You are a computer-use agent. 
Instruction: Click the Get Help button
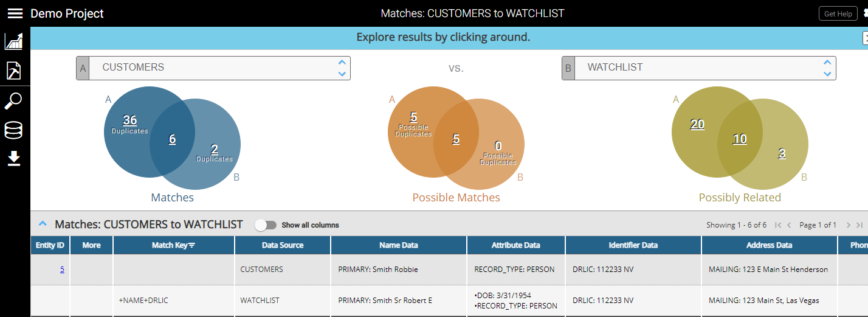(838, 13)
